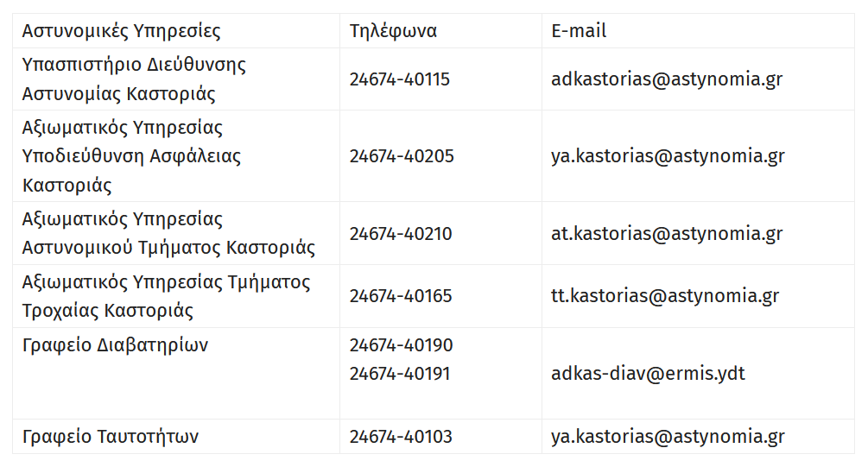
Task: Select the at.kastorias@astynomia.gr email address
Action: click(x=667, y=234)
